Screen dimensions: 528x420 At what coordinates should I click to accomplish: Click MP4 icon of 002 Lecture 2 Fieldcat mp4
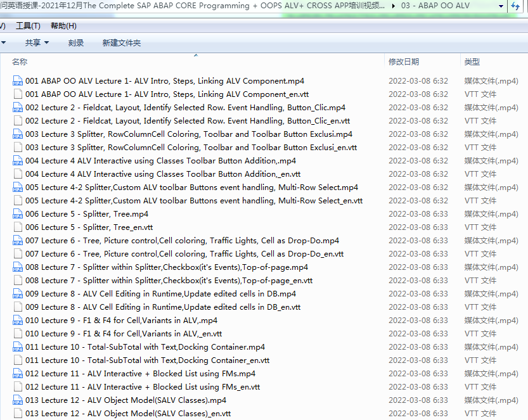[x=18, y=107]
